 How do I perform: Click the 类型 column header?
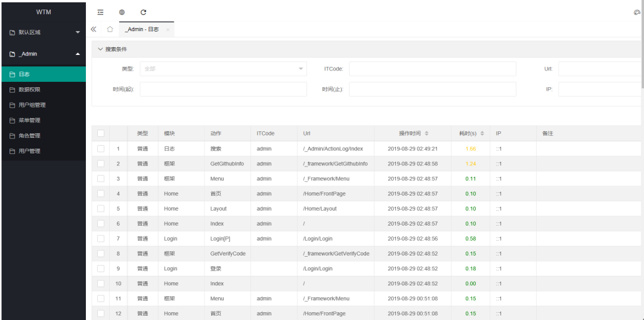pyautogui.click(x=143, y=134)
